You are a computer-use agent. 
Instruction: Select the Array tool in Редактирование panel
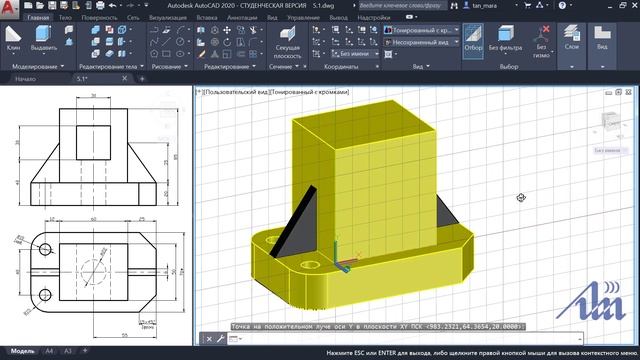click(253, 53)
